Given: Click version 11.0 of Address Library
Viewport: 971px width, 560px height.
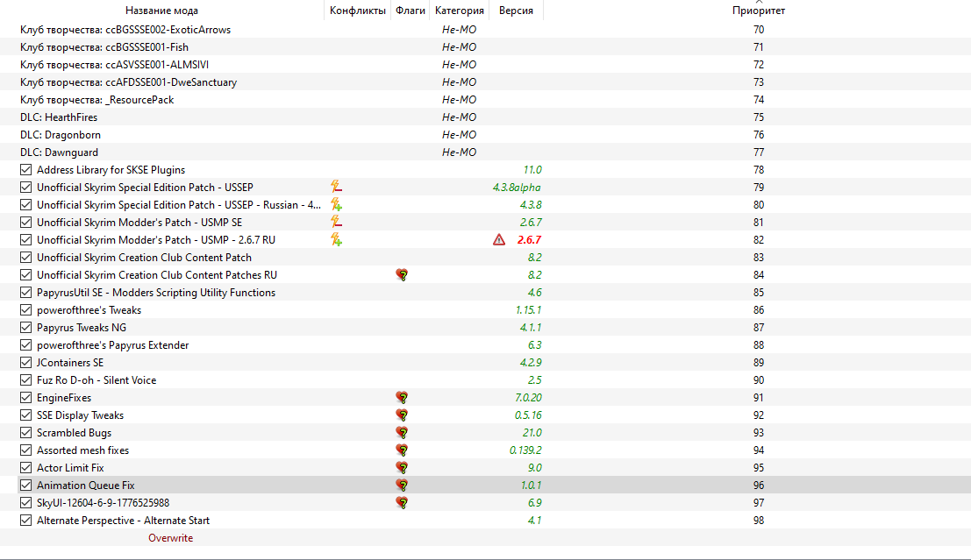Looking at the screenshot, I should (532, 169).
